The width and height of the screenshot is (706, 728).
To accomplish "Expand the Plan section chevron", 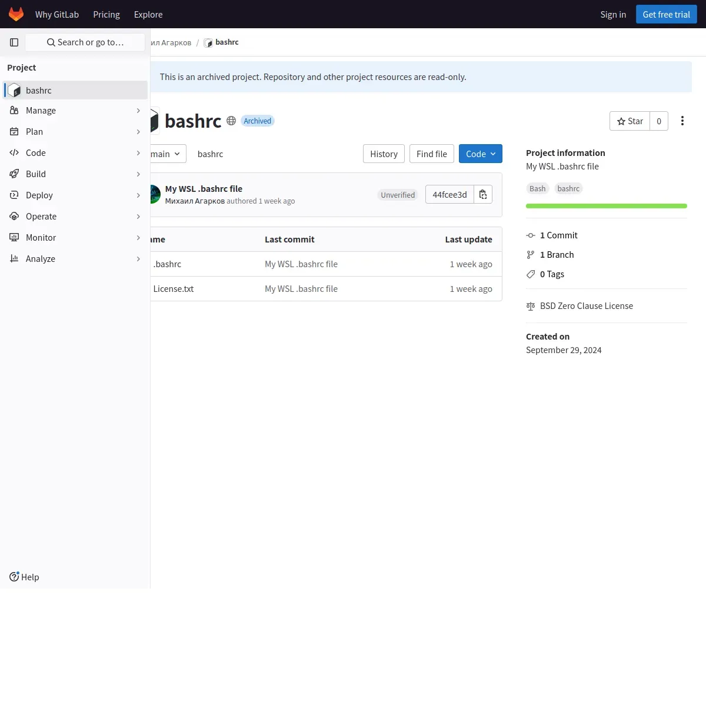I will pyautogui.click(x=138, y=132).
